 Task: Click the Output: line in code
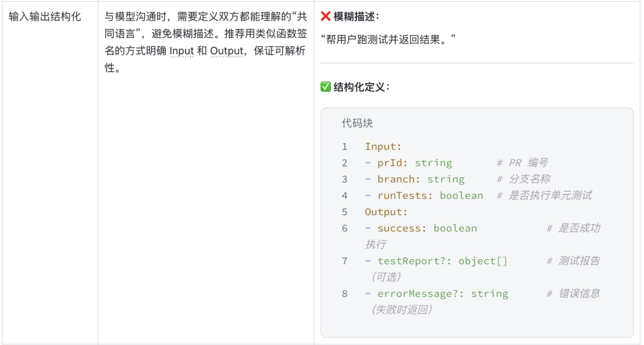coord(386,212)
